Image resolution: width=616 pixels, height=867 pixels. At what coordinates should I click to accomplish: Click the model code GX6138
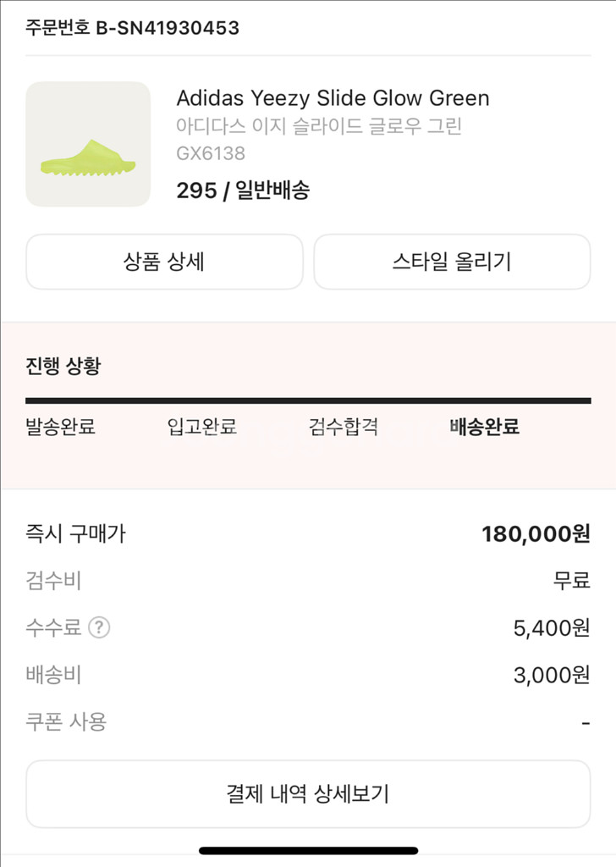tap(211, 153)
